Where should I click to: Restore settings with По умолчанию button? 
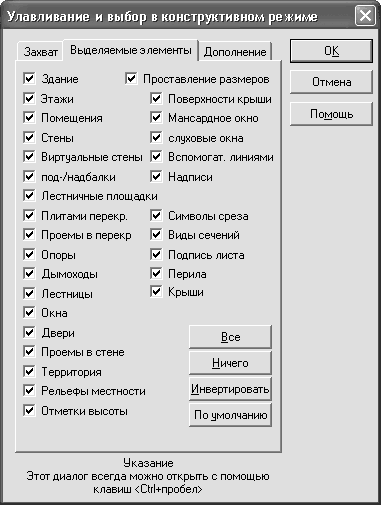point(230,415)
